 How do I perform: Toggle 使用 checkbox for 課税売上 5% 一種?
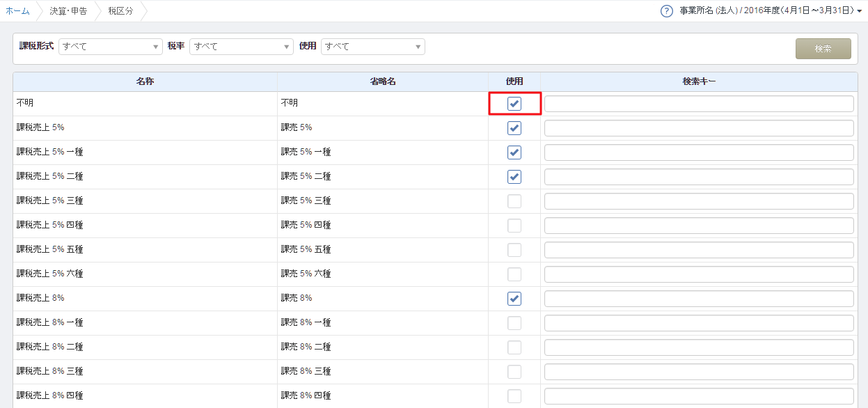point(514,152)
